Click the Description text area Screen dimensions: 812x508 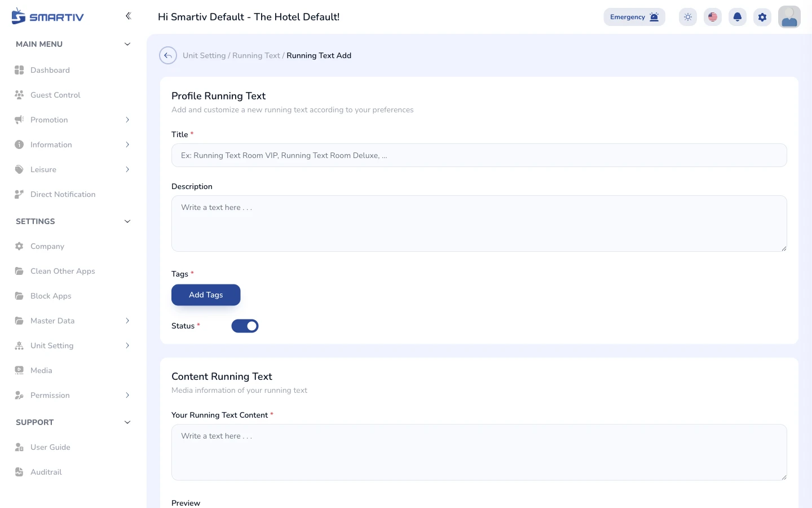point(479,224)
